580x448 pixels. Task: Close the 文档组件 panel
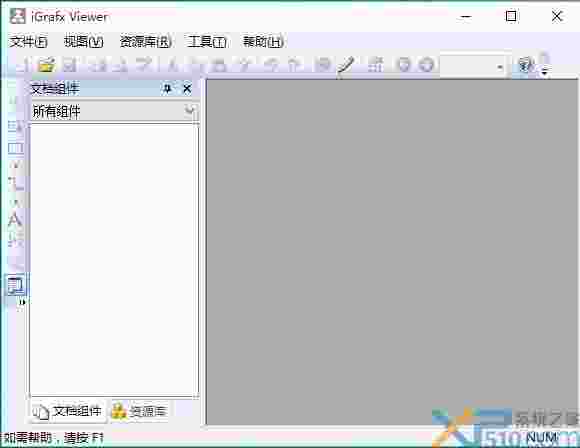[x=187, y=88]
